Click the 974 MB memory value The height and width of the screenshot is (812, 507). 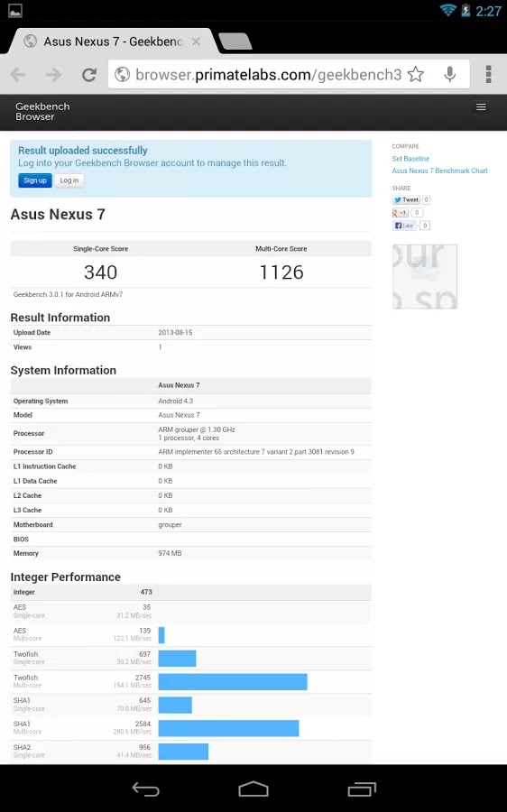170,553
